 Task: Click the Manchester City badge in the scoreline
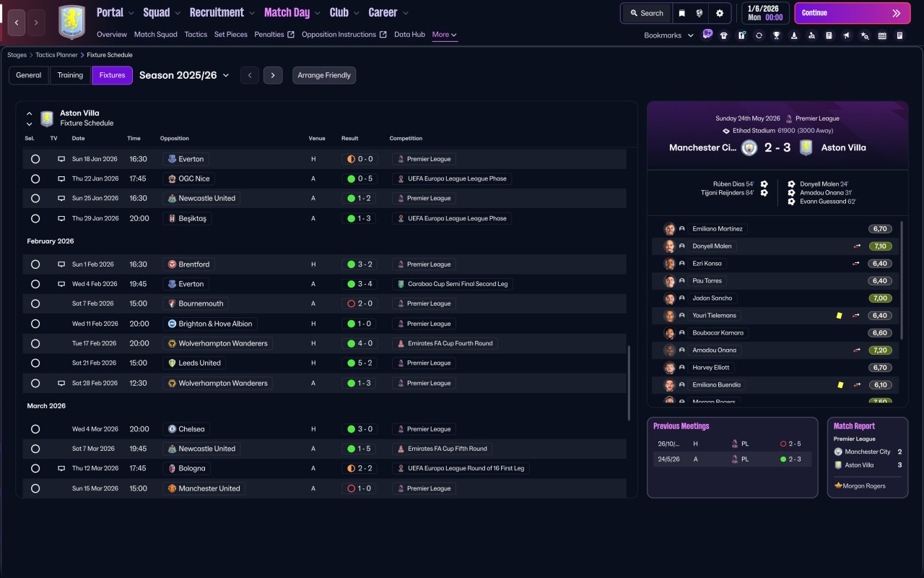pyautogui.click(x=749, y=147)
